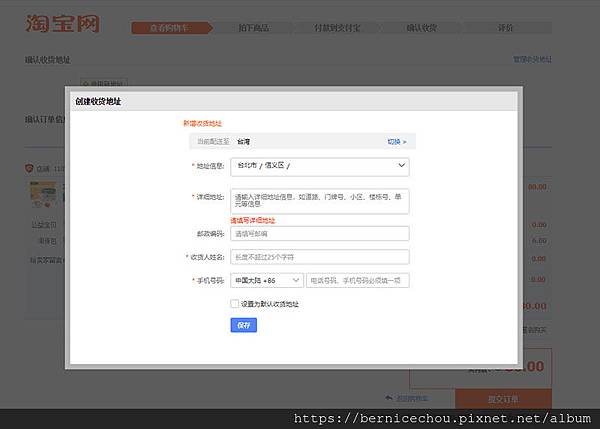The height and width of the screenshot is (429, 600).
Task: Click the 提交订单 submit order button behind dialog
Action: (503, 399)
